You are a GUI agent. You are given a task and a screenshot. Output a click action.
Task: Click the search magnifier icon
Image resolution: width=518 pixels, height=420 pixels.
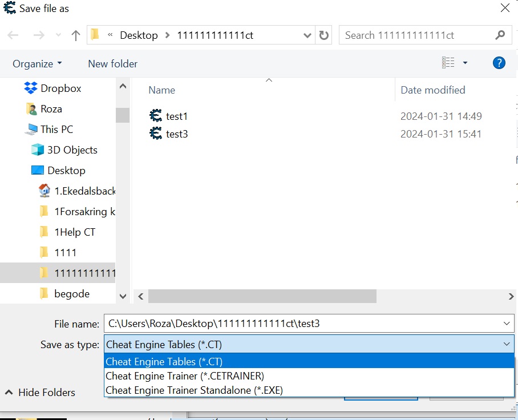500,35
